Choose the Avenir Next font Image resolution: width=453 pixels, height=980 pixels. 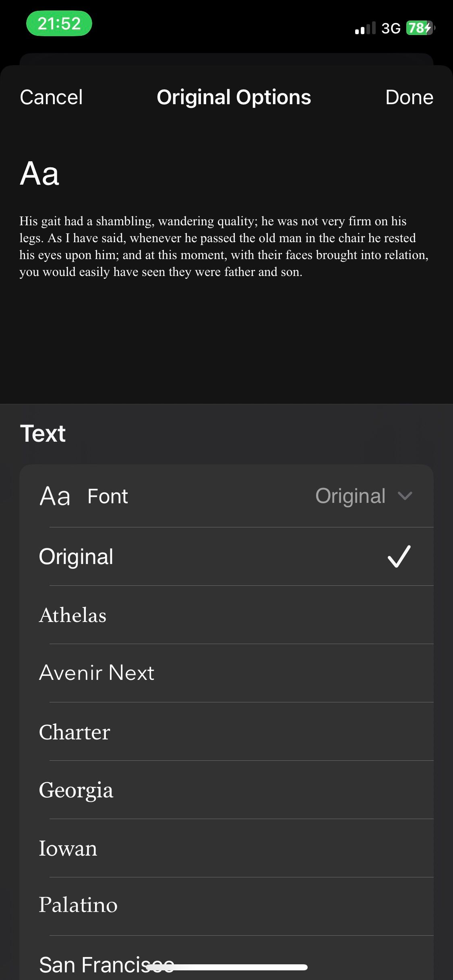pyautogui.click(x=97, y=673)
